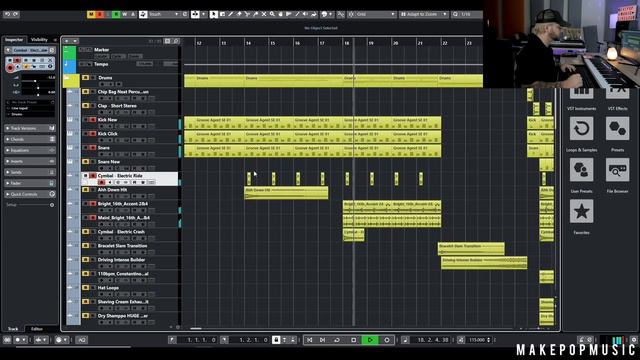640x360 pixels.
Task: Click the Undo arrow in the toolbar
Action: click(x=7, y=14)
